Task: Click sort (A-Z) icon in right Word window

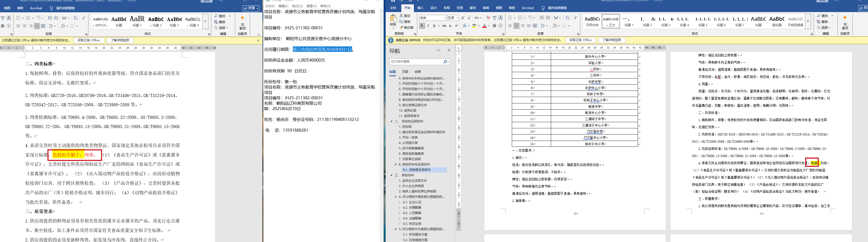Action: click(567, 18)
